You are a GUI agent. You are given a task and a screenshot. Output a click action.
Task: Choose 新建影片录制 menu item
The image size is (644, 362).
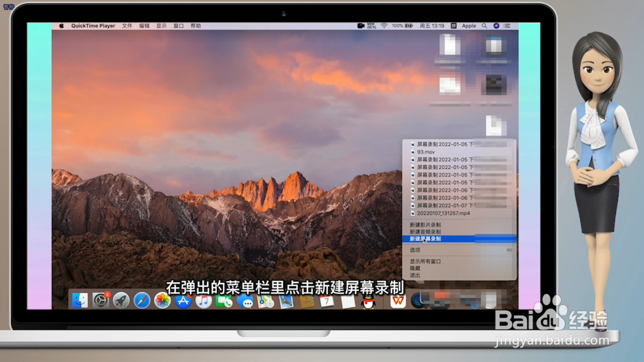click(425, 225)
